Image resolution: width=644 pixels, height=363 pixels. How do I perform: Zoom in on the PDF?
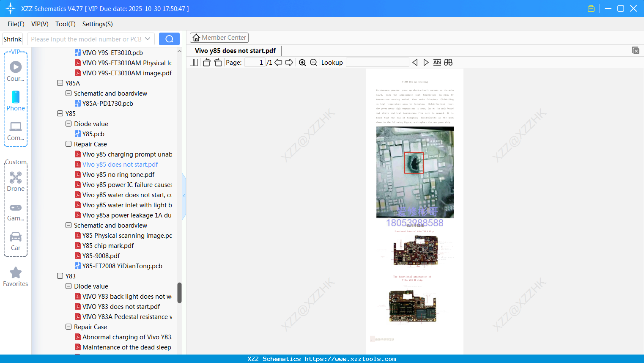tap(302, 63)
